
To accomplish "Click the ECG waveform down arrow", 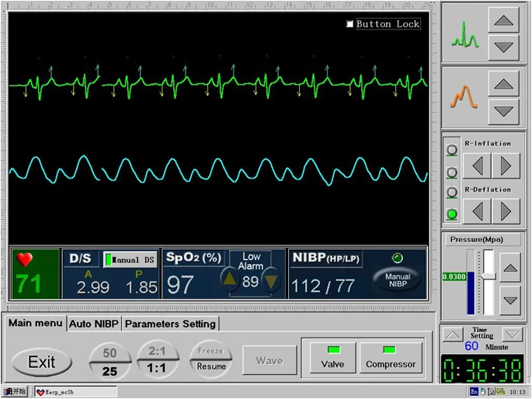I will click(503, 47).
